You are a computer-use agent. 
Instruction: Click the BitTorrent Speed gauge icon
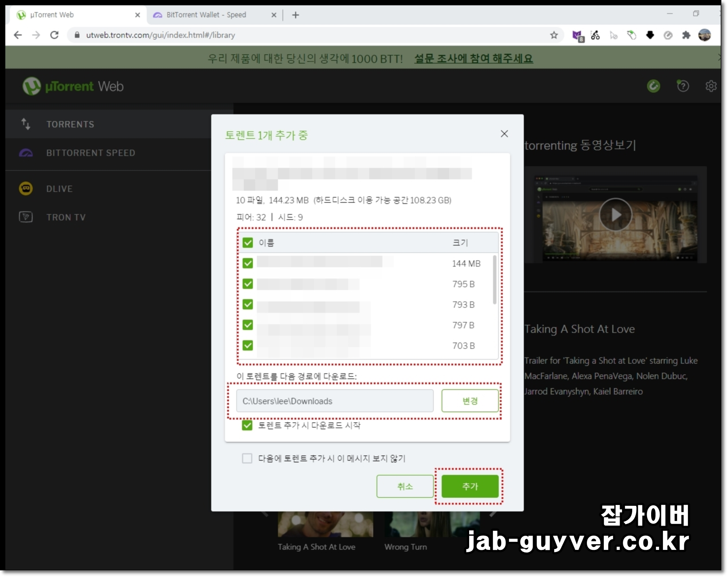(26, 153)
